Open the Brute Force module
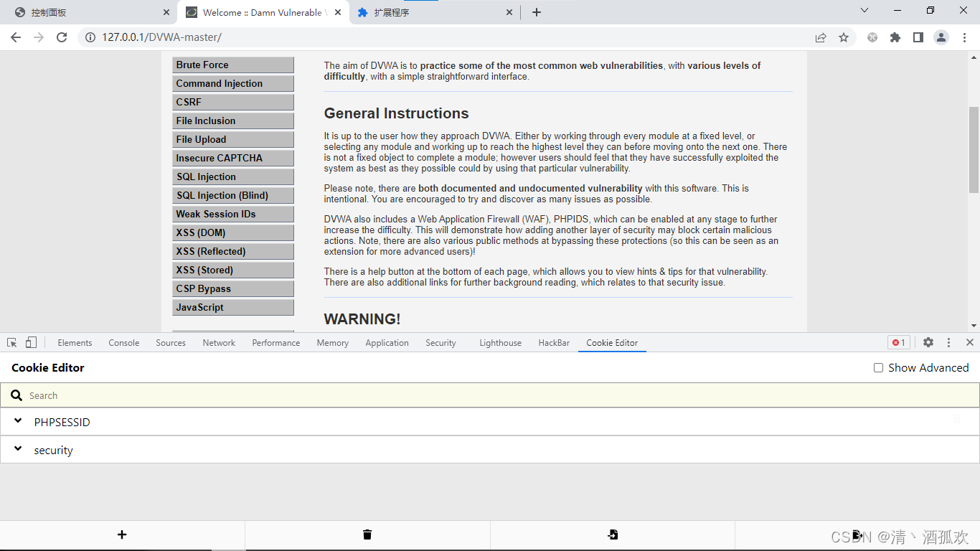 (233, 65)
